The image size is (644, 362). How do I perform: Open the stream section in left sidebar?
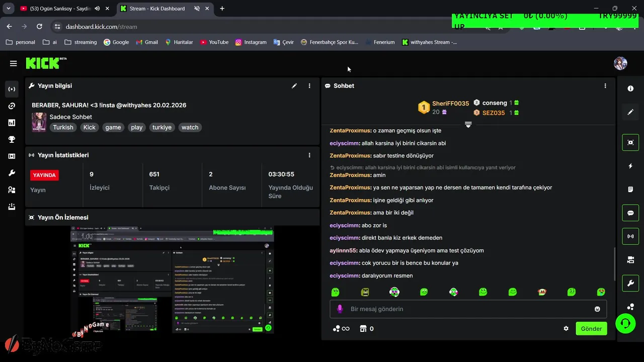[x=12, y=89]
